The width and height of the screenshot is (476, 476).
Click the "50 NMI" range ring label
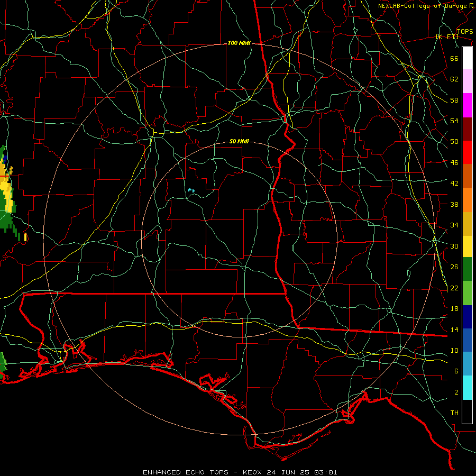239,141
